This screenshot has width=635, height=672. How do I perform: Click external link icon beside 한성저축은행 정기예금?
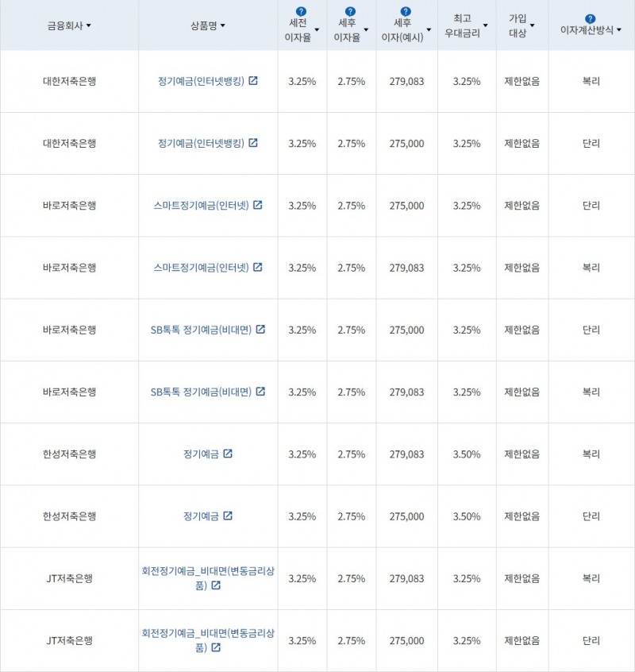coord(229,454)
